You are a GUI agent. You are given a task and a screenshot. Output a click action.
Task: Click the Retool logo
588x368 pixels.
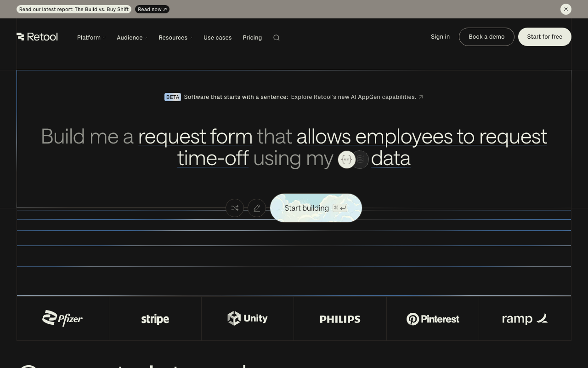coord(37,37)
